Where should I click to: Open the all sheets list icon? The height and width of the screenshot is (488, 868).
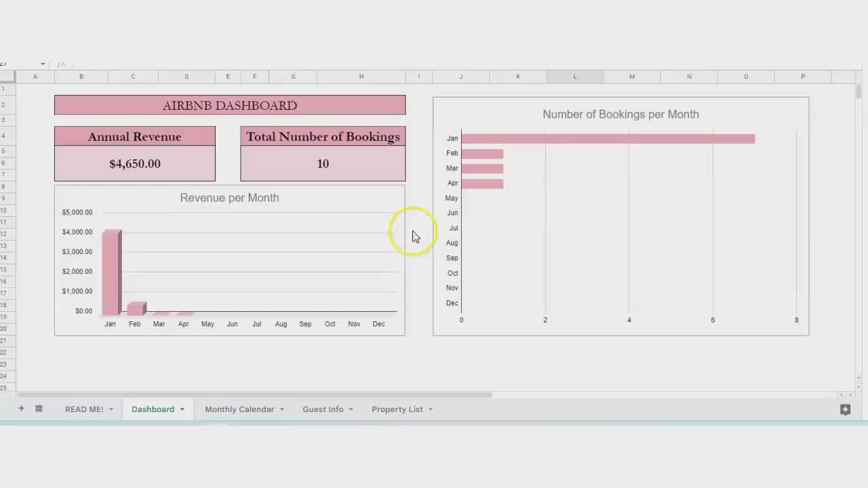pos(39,409)
